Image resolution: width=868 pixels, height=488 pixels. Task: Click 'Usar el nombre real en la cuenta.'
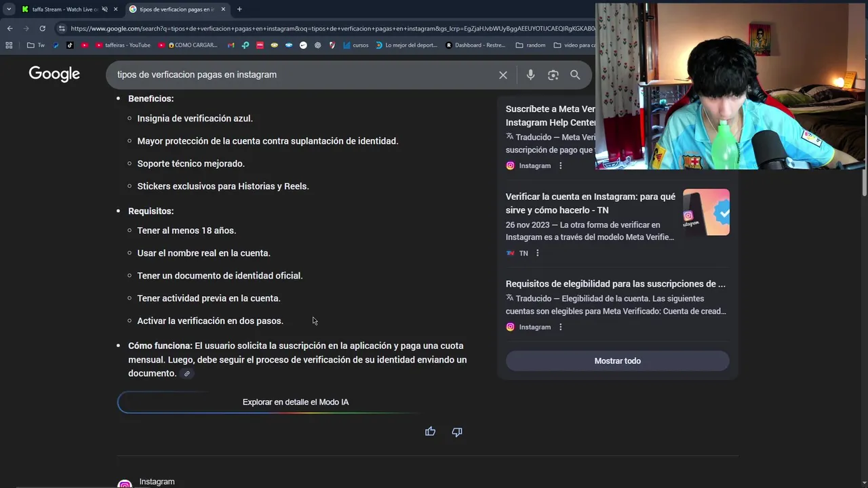pyautogui.click(x=203, y=253)
